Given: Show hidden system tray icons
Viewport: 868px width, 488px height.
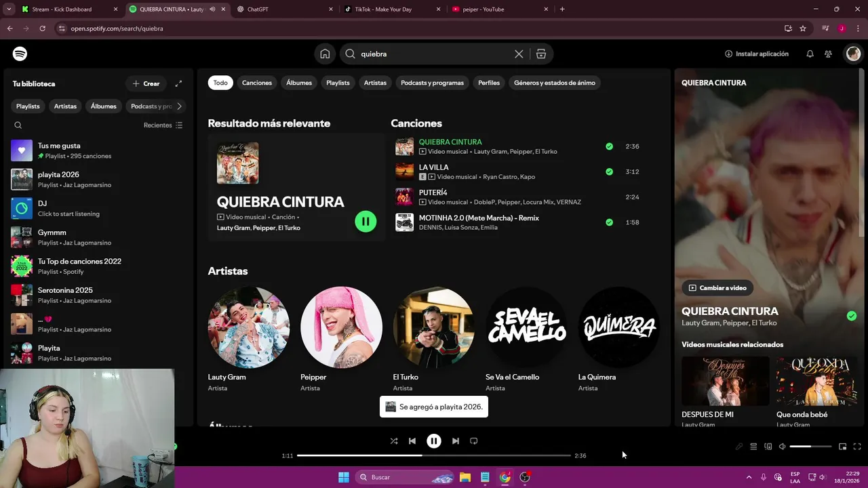Looking at the screenshot, I should tap(749, 477).
